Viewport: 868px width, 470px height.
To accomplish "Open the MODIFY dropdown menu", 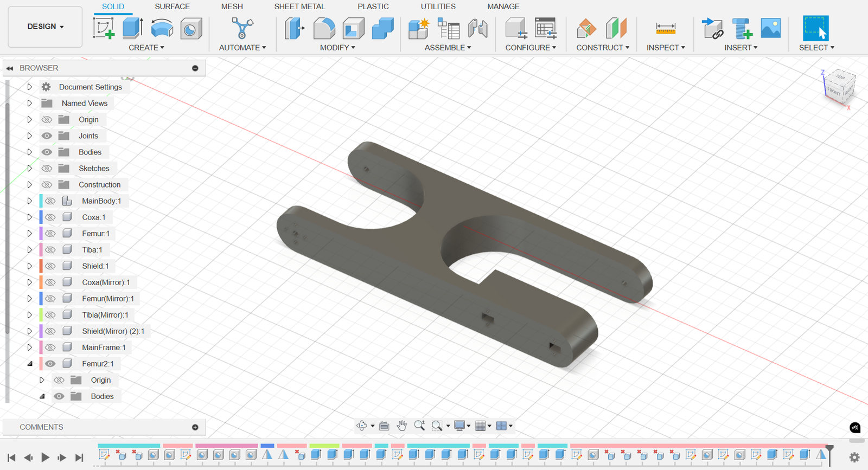I will (337, 48).
